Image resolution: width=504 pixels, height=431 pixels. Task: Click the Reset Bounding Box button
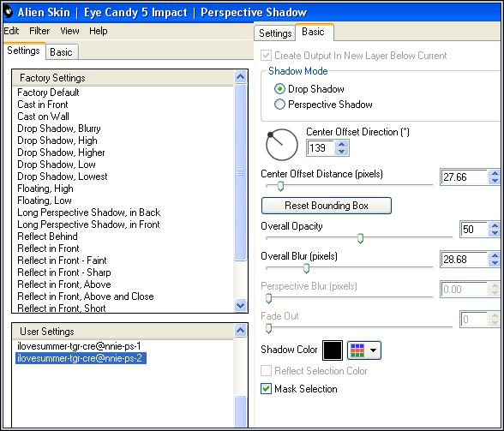point(327,206)
